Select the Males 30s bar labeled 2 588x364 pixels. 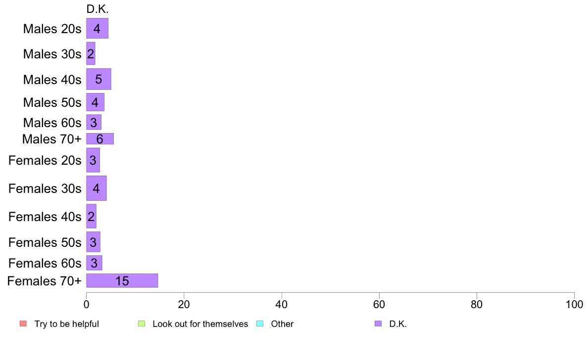pos(91,53)
